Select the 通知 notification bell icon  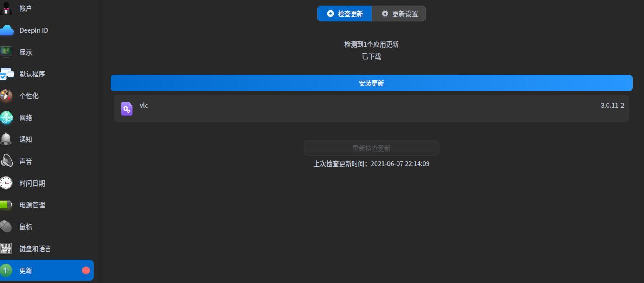pos(6,139)
